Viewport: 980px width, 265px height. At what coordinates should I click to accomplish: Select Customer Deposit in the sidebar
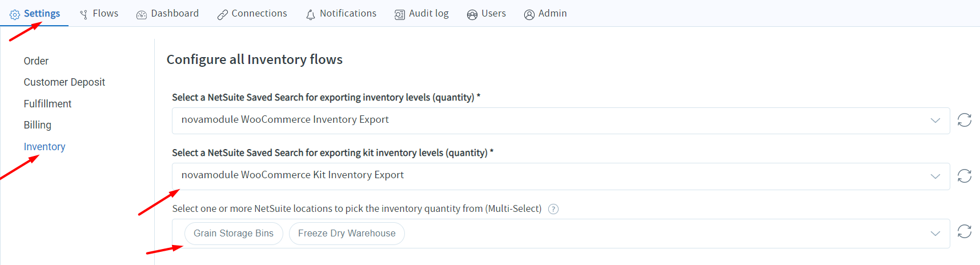65,82
